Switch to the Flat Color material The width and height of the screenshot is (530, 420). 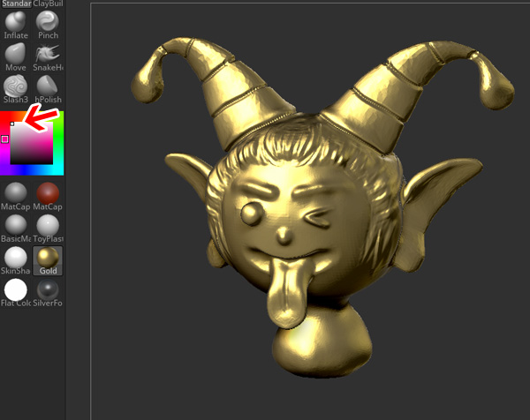(x=15, y=290)
